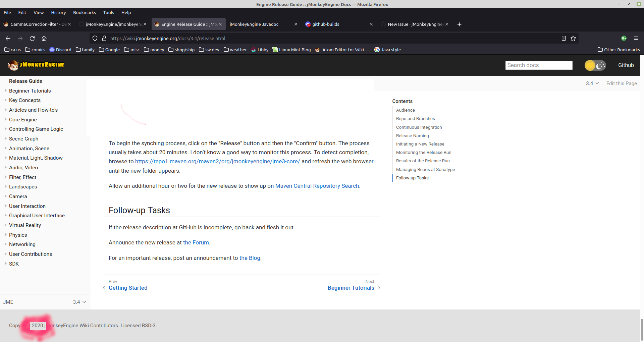The image size is (644, 342).
Task: Click the Github link in header
Action: pos(626,65)
